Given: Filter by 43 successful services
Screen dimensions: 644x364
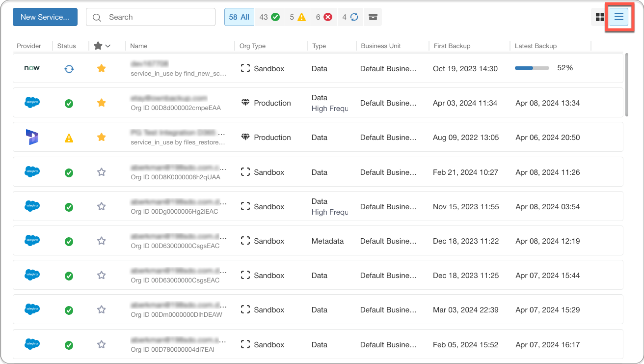Looking at the screenshot, I should pyautogui.click(x=269, y=17).
